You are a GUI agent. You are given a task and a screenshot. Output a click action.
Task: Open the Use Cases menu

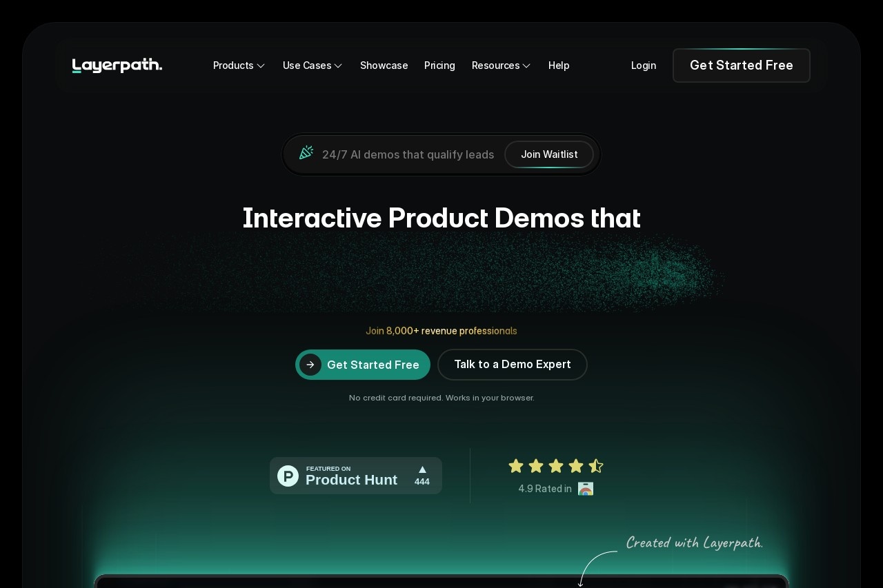pos(312,65)
